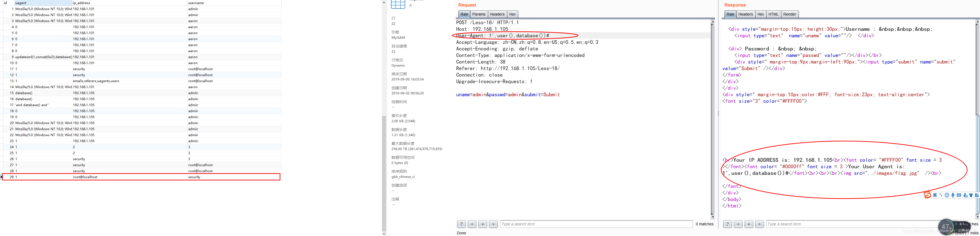Screen dimensions: 980x236
Task: Click 'admin' username in row 1
Action: pyautogui.click(x=234, y=9)
